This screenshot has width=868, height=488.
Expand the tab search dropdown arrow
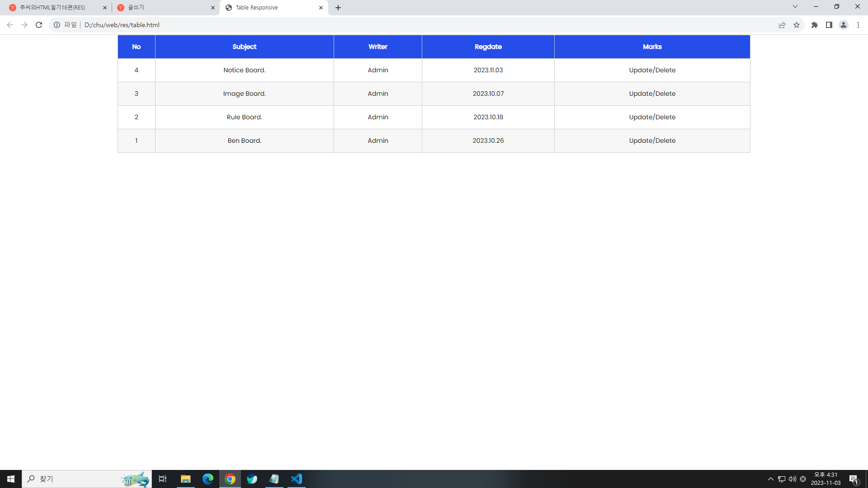pyautogui.click(x=795, y=7)
